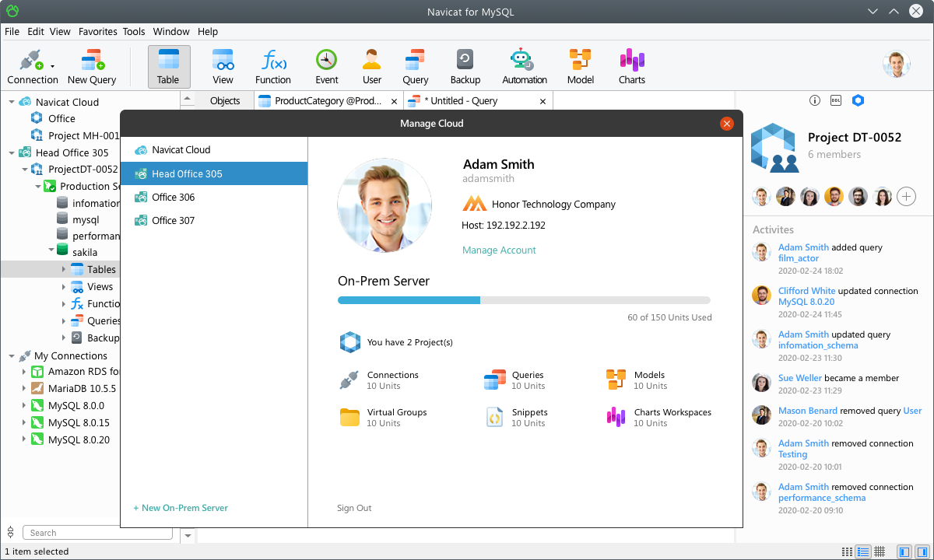Click the navigation Search field

point(97,533)
